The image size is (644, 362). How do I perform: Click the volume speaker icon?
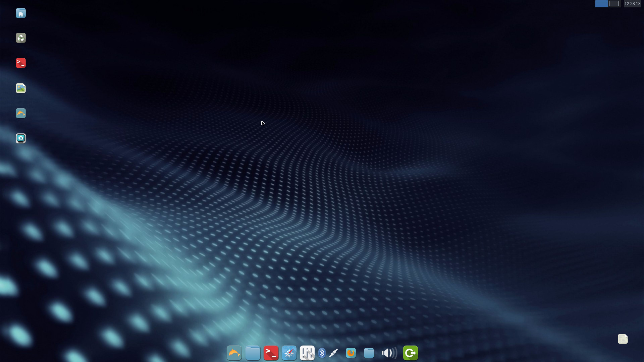[388, 353]
